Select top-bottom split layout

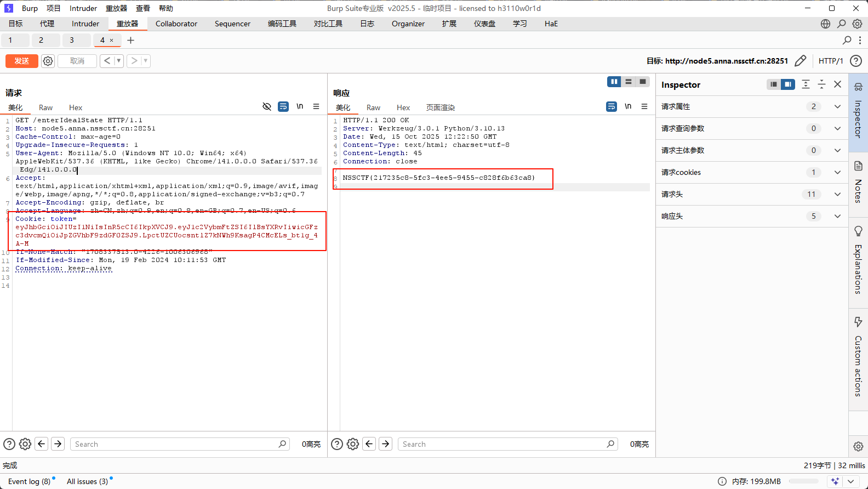click(629, 82)
